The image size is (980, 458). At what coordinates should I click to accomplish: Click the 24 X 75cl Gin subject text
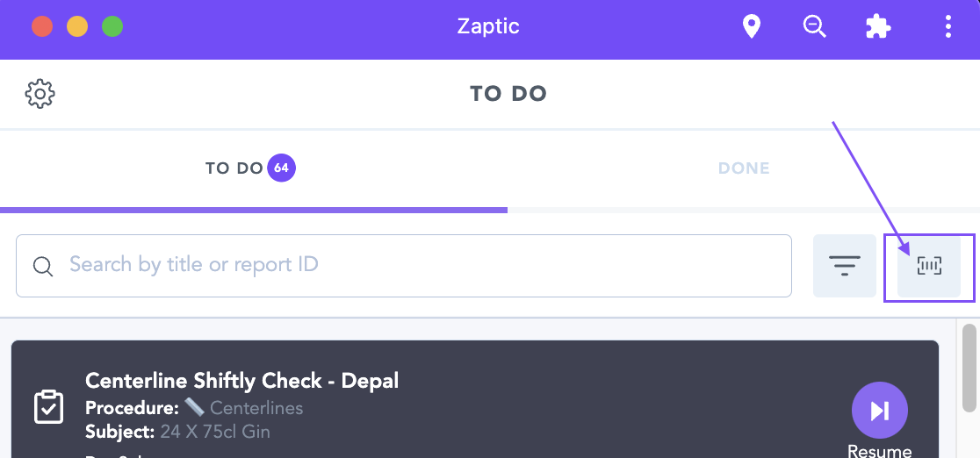pyautogui.click(x=215, y=432)
